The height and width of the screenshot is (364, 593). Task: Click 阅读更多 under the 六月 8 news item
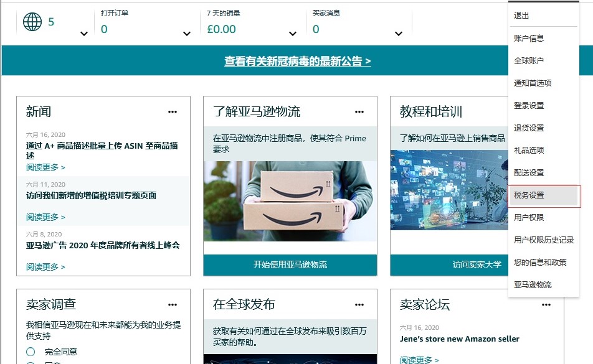[45, 267]
